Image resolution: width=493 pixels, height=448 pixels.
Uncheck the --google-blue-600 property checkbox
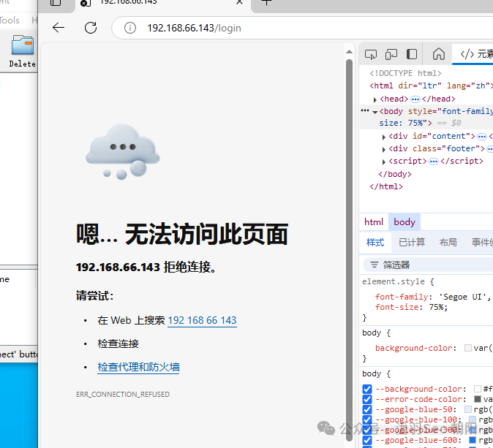[x=367, y=440]
